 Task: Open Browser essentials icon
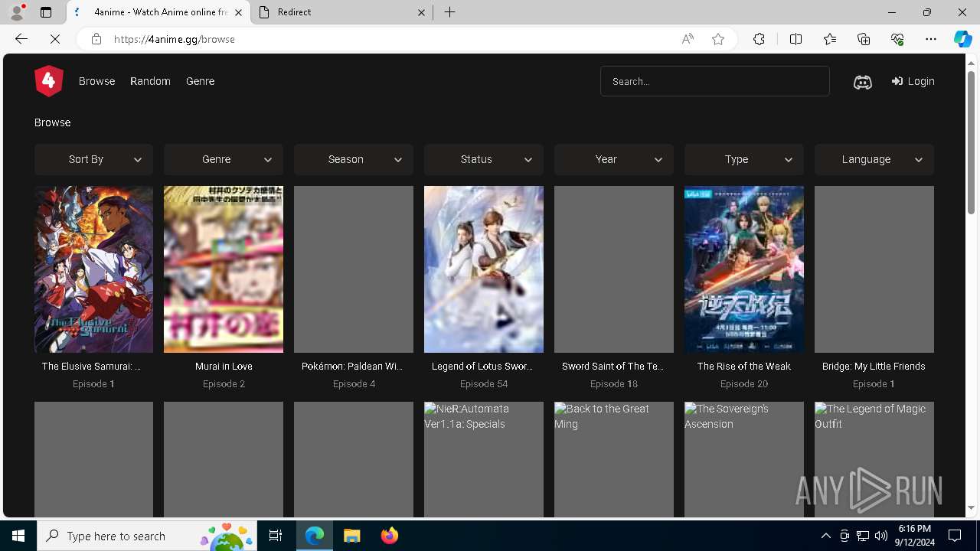(x=897, y=39)
